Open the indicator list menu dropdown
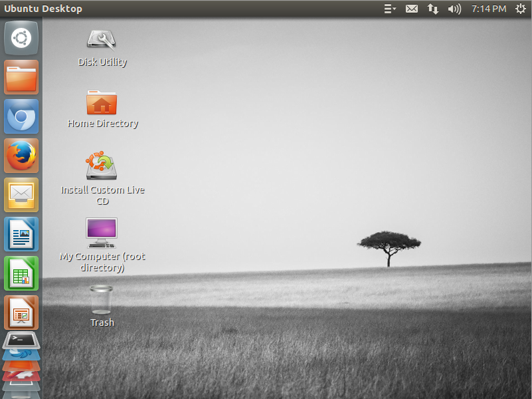The height and width of the screenshot is (399, 532). (x=390, y=9)
